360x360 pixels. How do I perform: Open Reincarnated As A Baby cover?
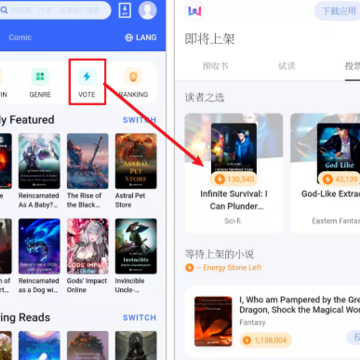coord(39,161)
